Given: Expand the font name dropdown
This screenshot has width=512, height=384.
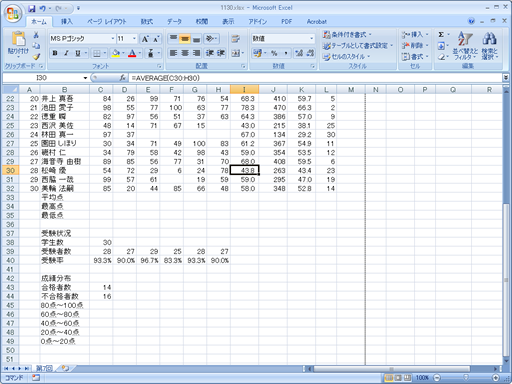Looking at the screenshot, I should 112,39.
